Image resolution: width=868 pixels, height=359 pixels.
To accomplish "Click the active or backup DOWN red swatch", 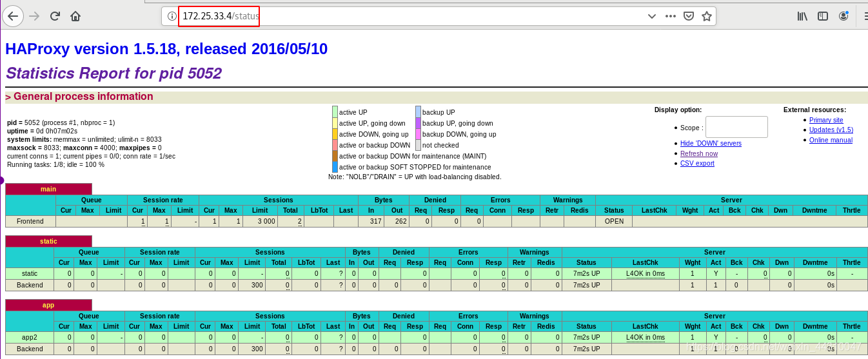I will click(335, 145).
